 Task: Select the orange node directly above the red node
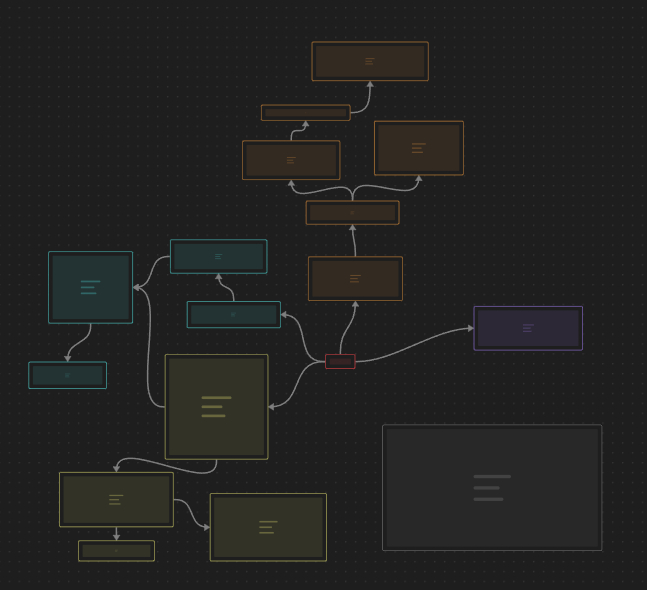(x=355, y=279)
